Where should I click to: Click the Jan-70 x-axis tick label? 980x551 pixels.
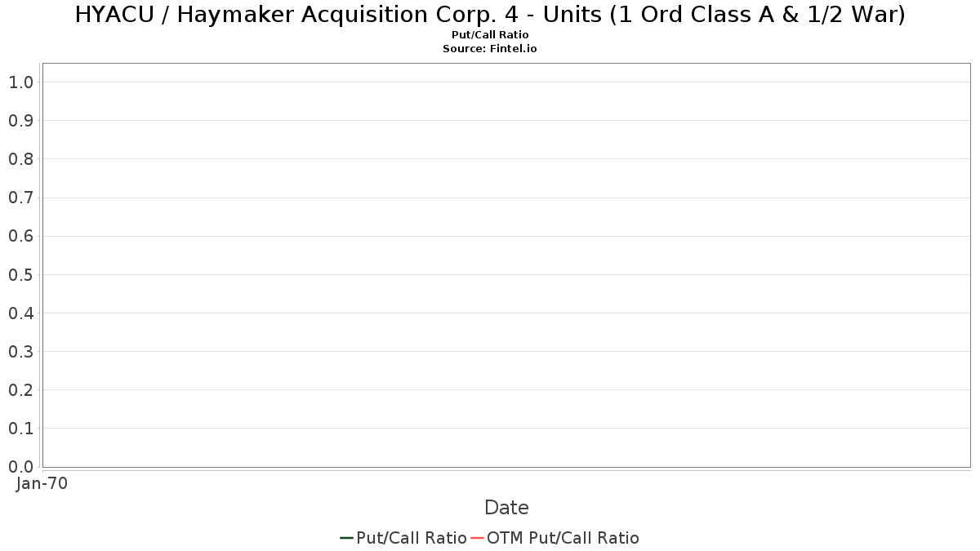(42, 484)
